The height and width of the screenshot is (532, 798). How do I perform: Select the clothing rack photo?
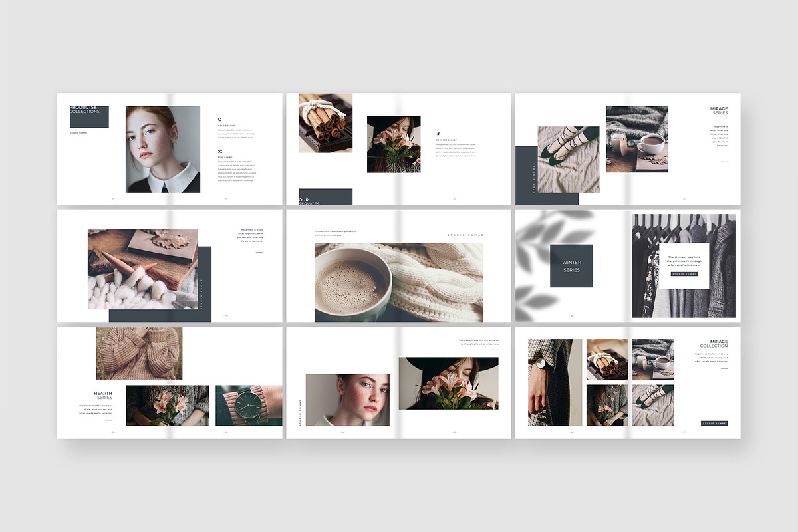point(684,266)
